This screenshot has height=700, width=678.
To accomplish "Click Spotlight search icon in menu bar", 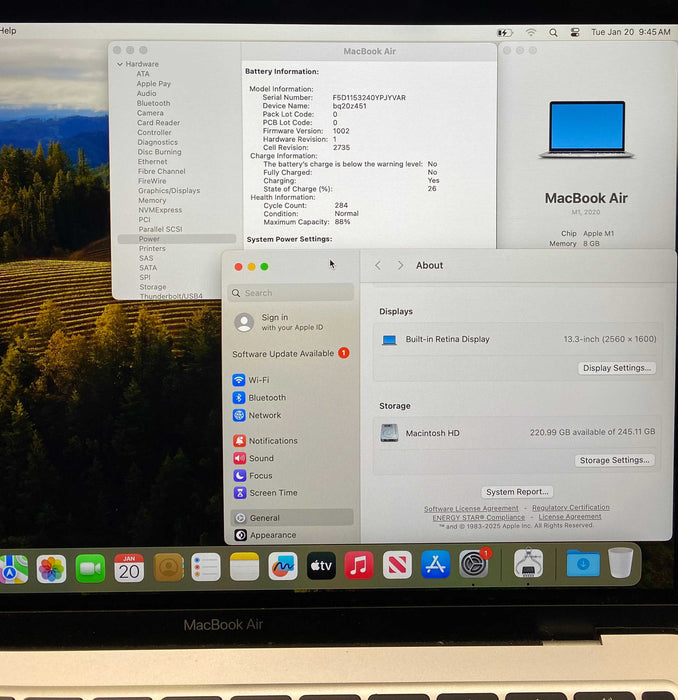I will click(553, 33).
